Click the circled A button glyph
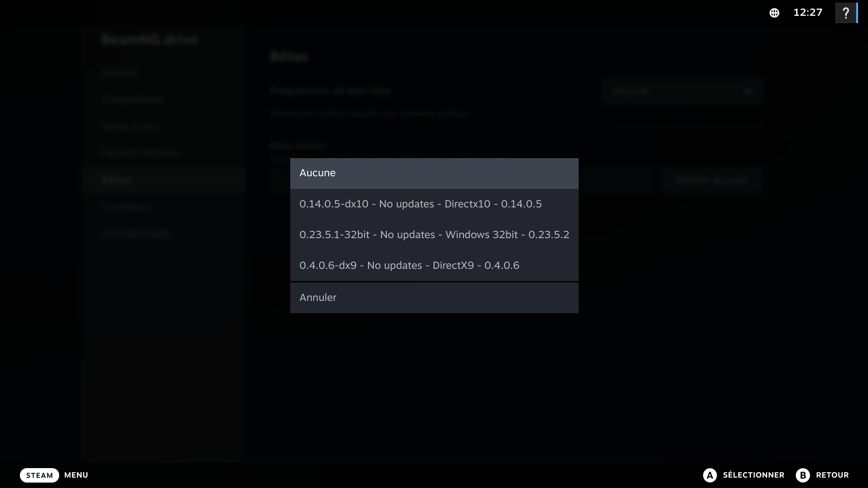Viewport: 868px width, 488px height. 710,475
